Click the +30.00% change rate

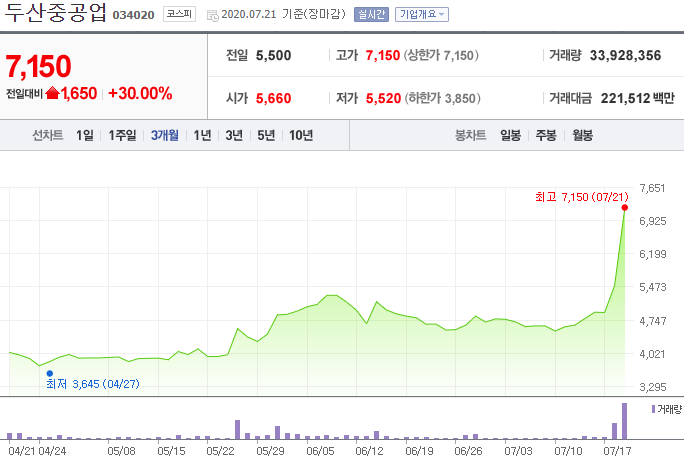click(140, 93)
